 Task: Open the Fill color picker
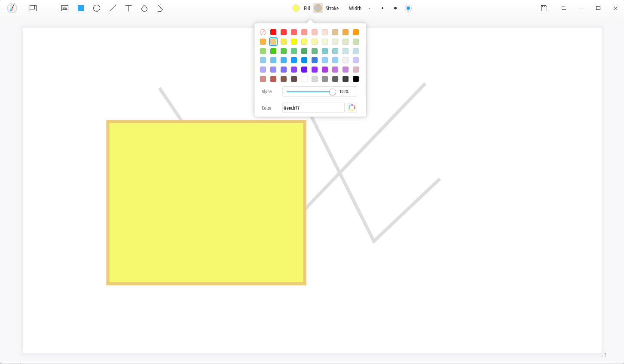[296, 8]
